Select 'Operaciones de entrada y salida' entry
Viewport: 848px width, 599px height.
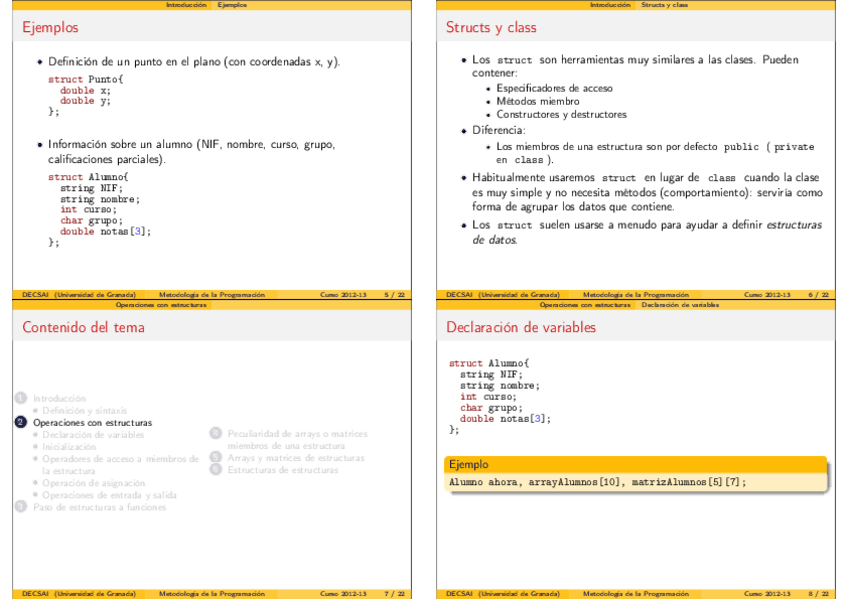click(x=109, y=495)
